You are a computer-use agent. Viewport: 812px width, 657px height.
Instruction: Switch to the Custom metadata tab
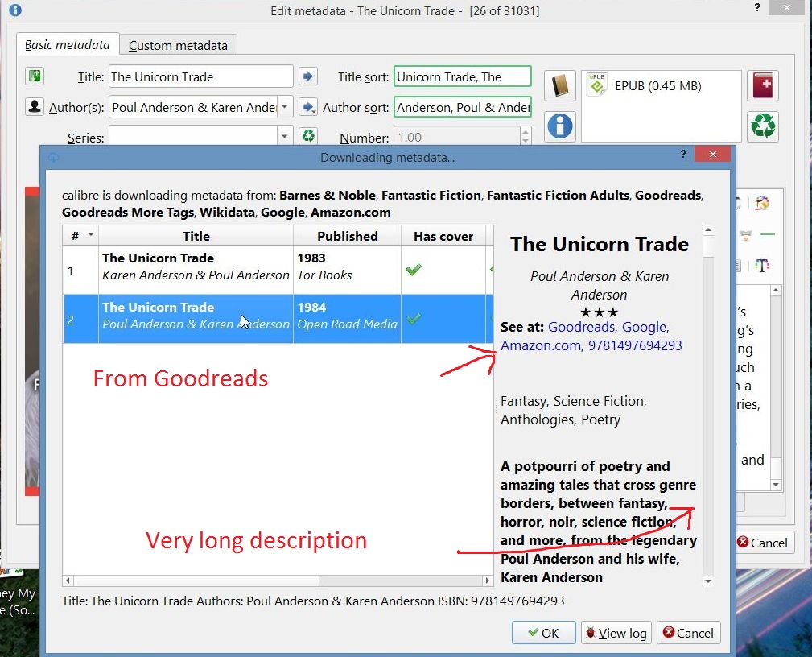tap(178, 46)
